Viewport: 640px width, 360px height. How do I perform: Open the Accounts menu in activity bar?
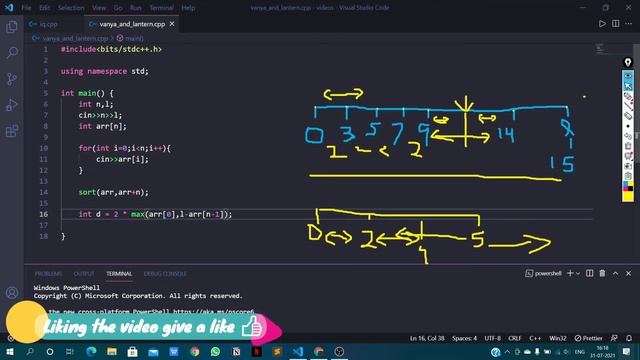click(x=12, y=293)
